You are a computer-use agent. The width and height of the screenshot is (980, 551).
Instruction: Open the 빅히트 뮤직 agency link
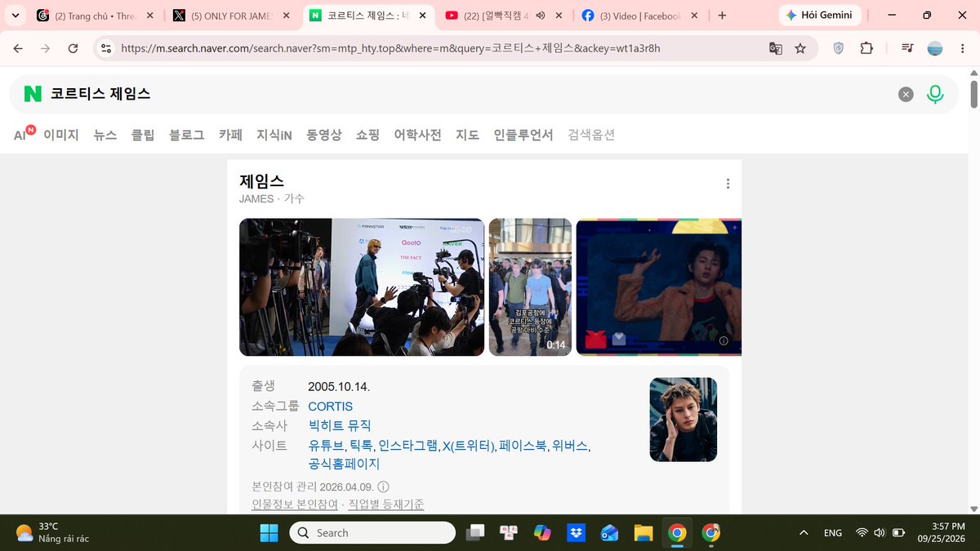coord(340,425)
